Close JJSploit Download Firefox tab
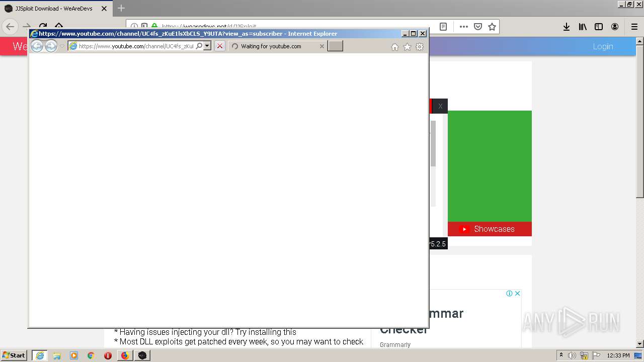644x362 pixels. [104, 9]
